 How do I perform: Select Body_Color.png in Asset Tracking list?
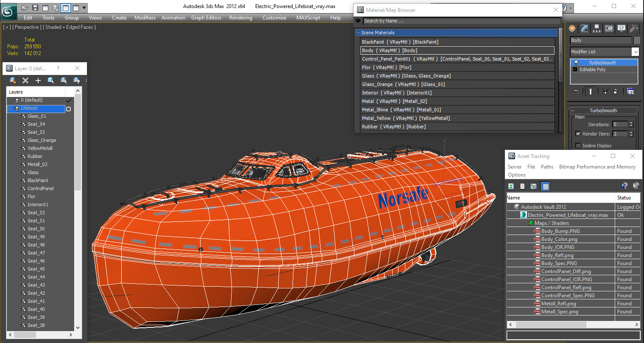(559, 239)
